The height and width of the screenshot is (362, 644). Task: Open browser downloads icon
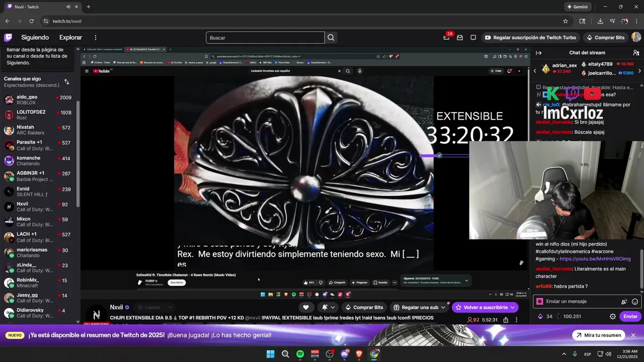[600, 21]
